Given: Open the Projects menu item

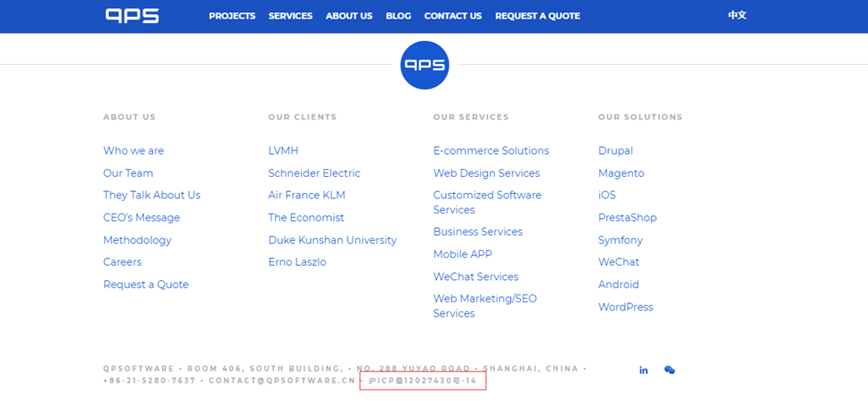Looking at the screenshot, I should pos(231,16).
